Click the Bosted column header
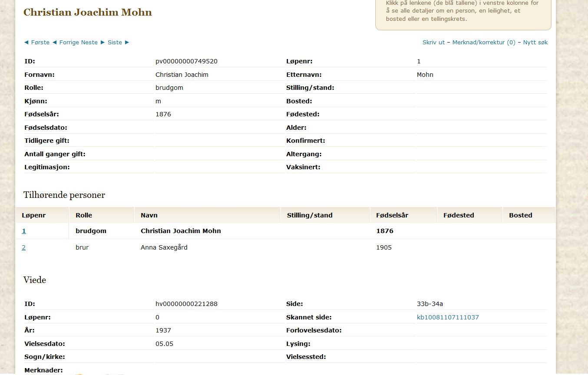 (x=520, y=215)
